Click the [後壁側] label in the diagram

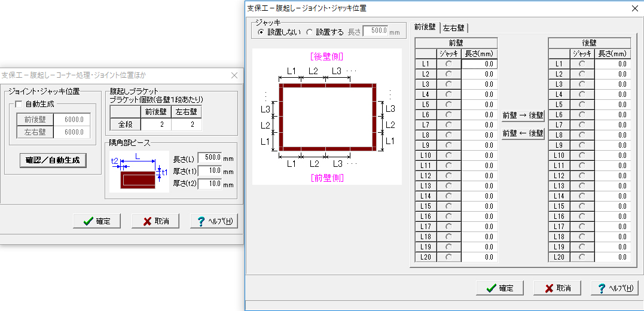tap(327, 56)
